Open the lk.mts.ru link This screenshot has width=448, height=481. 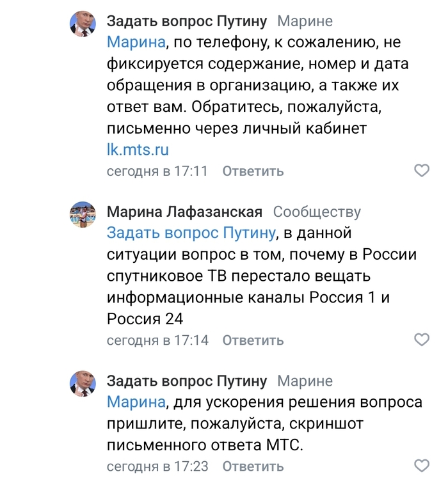[138, 150]
